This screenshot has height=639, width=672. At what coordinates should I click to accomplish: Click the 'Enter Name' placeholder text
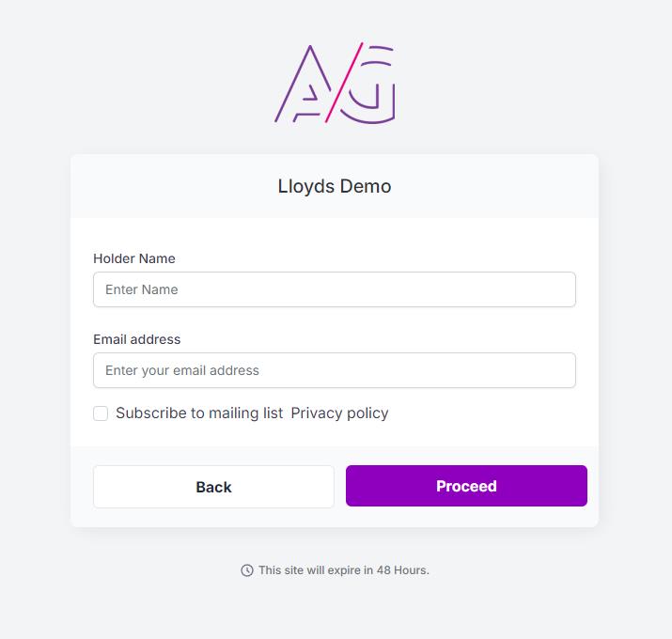[x=141, y=289]
